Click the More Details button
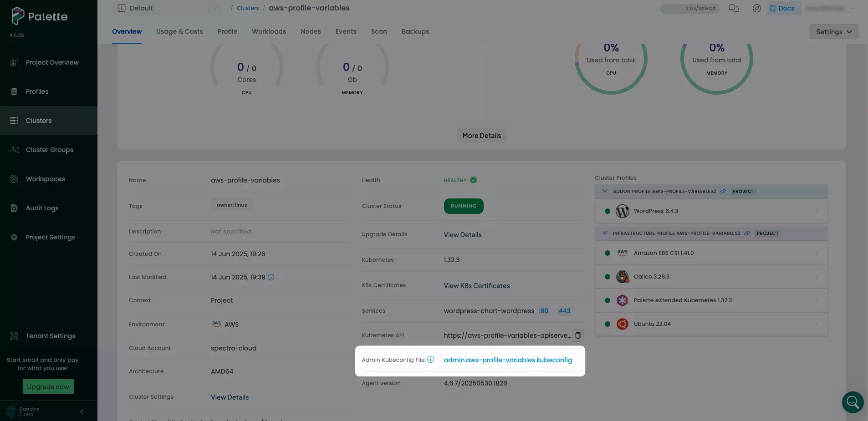 coord(481,136)
